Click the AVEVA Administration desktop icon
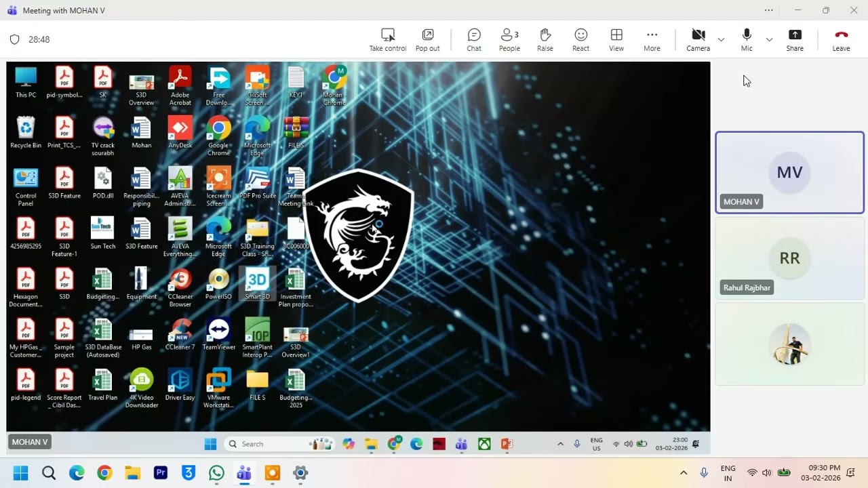Viewport: 868px width, 488px height. point(180,187)
